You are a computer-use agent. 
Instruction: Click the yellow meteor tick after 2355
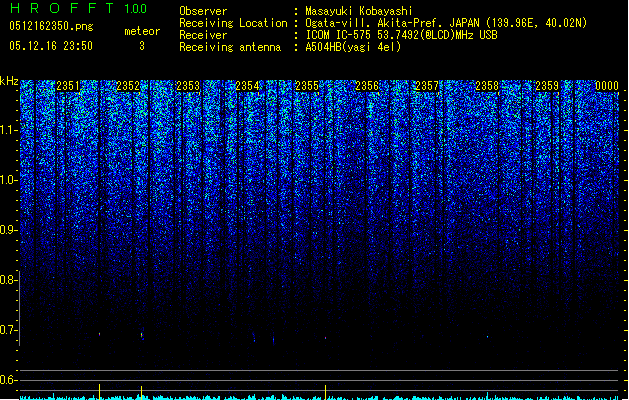[x=325, y=392]
